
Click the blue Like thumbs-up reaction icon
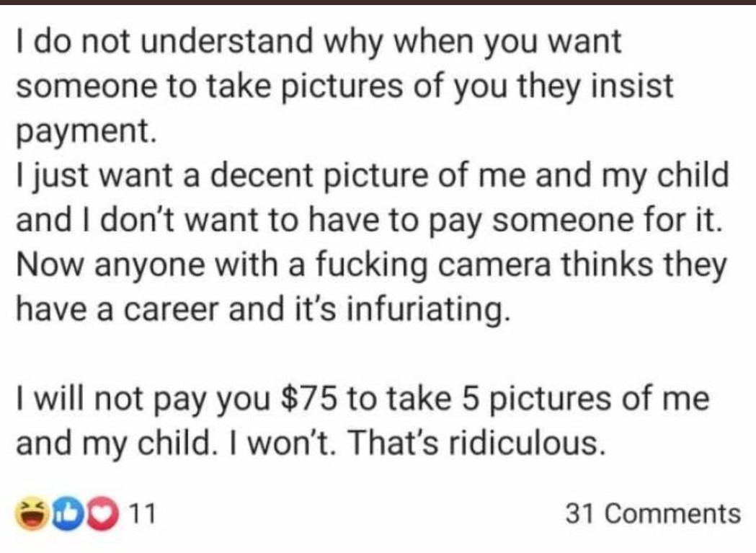(x=68, y=514)
